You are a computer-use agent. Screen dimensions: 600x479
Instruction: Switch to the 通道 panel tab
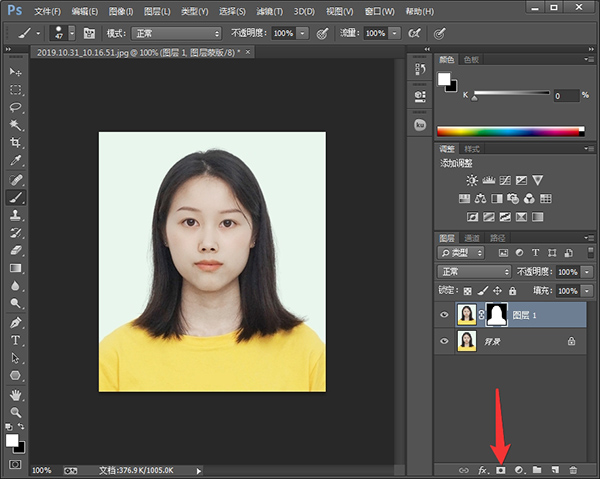point(471,238)
